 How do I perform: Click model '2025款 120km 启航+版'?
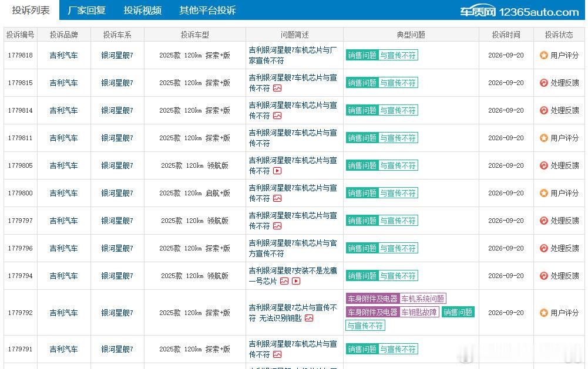tap(194, 193)
